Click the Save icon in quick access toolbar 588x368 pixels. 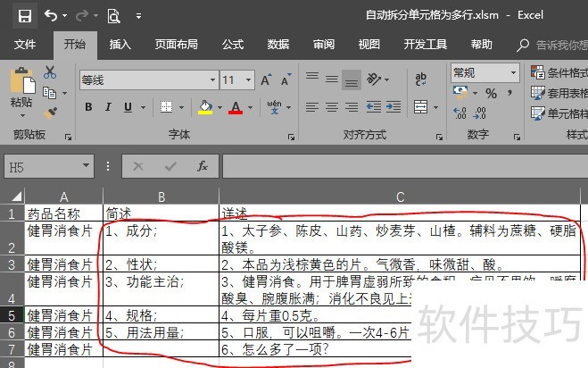click(25, 16)
